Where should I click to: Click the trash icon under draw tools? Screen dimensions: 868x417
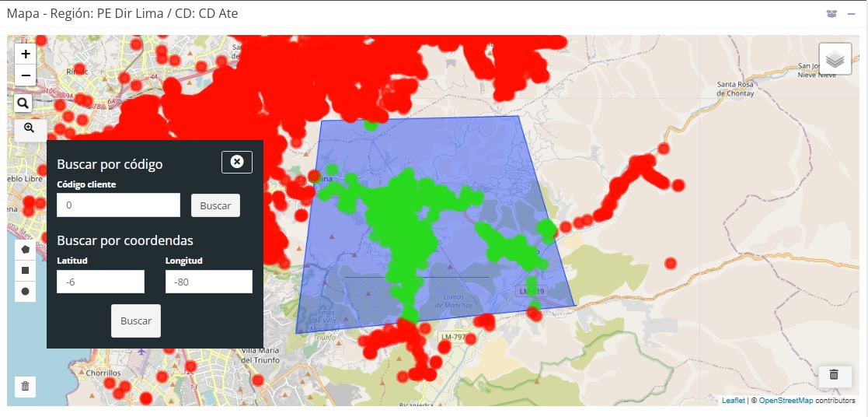[x=25, y=387]
